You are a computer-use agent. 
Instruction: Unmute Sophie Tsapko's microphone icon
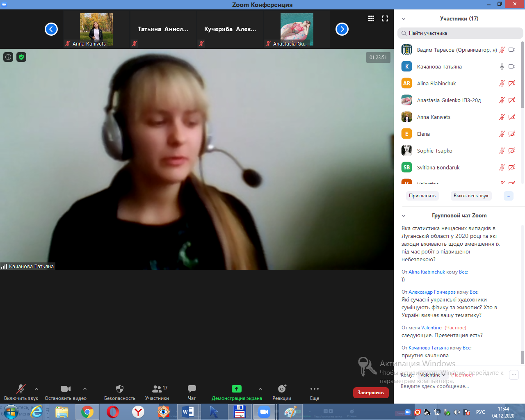502,151
